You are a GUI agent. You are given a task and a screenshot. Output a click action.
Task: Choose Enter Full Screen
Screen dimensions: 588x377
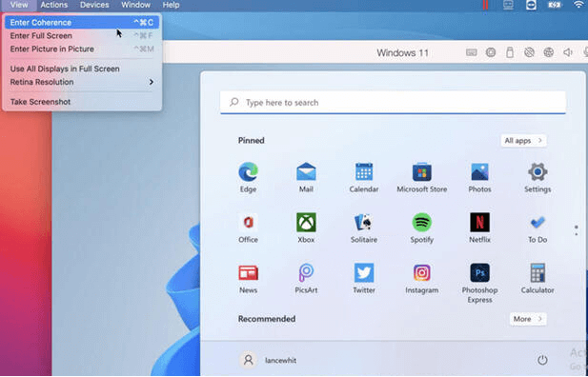tap(83, 36)
